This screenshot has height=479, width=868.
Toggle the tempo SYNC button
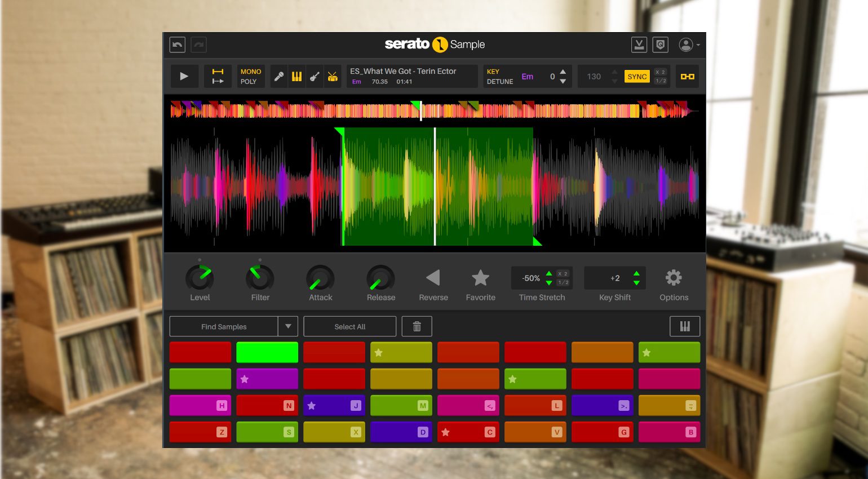[637, 77]
